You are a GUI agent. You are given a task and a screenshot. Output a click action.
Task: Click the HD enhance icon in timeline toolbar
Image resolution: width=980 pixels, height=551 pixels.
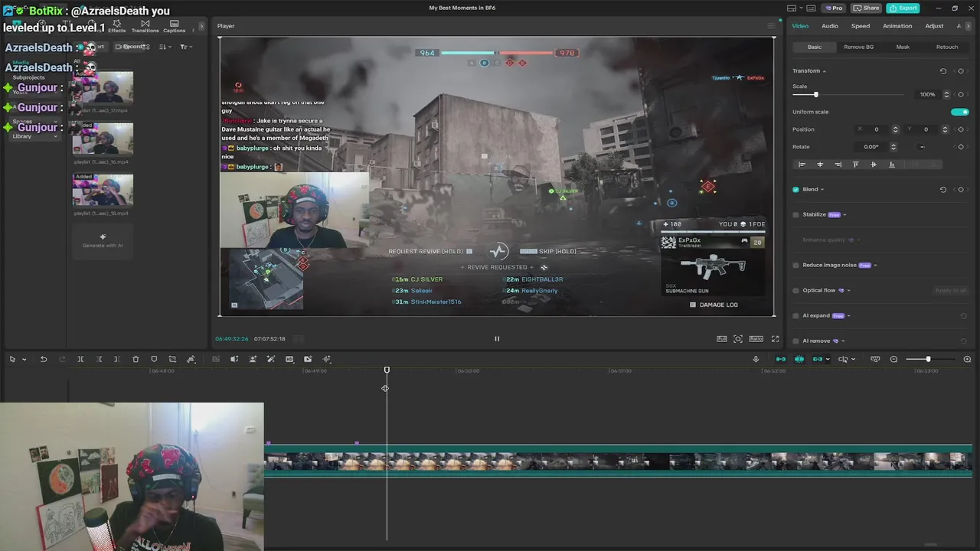click(x=289, y=359)
